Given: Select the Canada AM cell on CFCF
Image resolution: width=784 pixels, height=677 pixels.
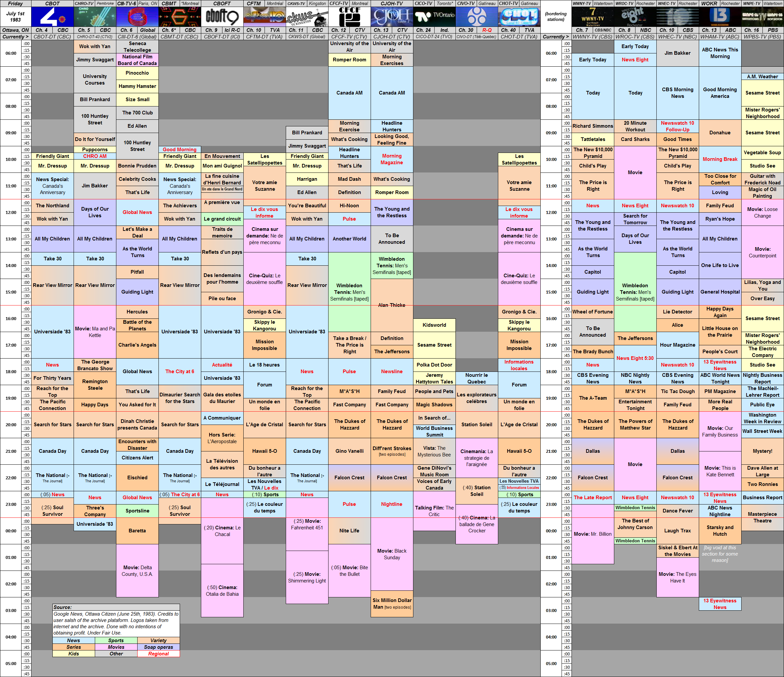Looking at the screenshot, I should coord(349,93).
